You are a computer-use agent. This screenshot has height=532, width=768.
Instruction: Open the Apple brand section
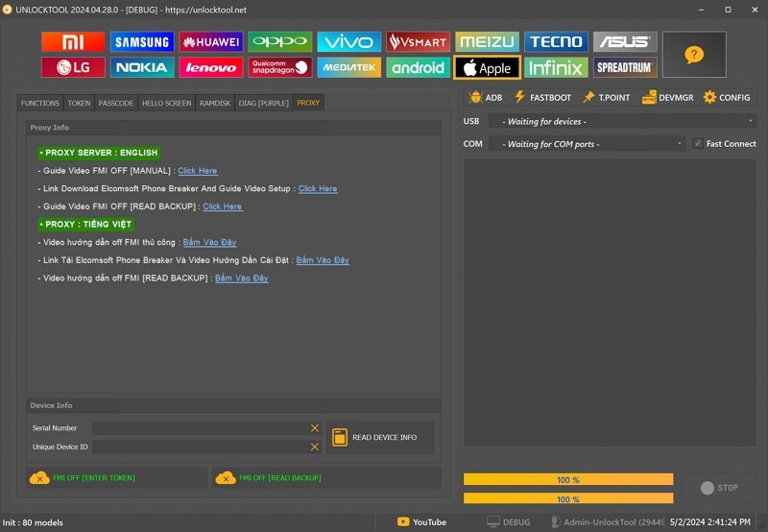point(487,67)
